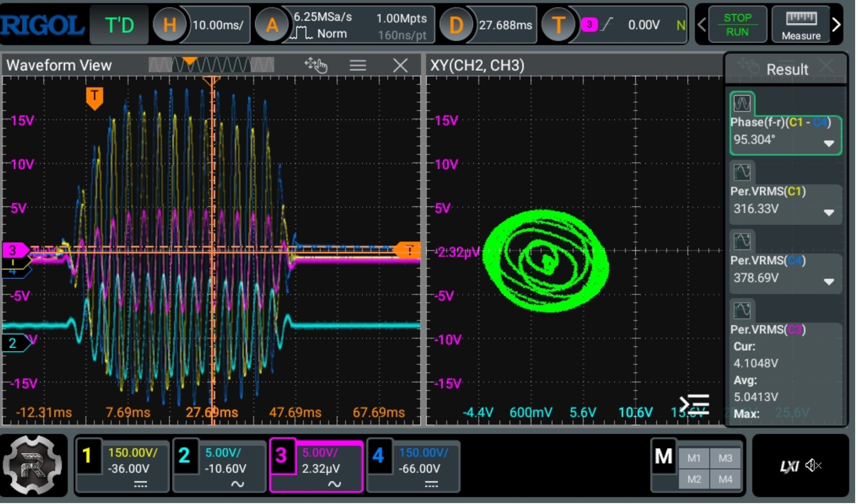This screenshot has width=858, height=504.
Task: Click the waveform memory position overview bar
Action: point(211,65)
